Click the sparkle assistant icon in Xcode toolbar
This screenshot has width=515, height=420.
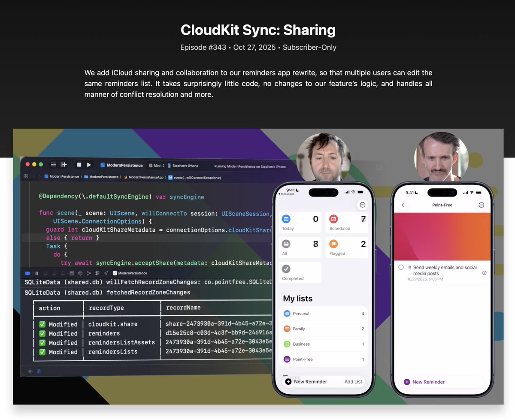point(64,164)
